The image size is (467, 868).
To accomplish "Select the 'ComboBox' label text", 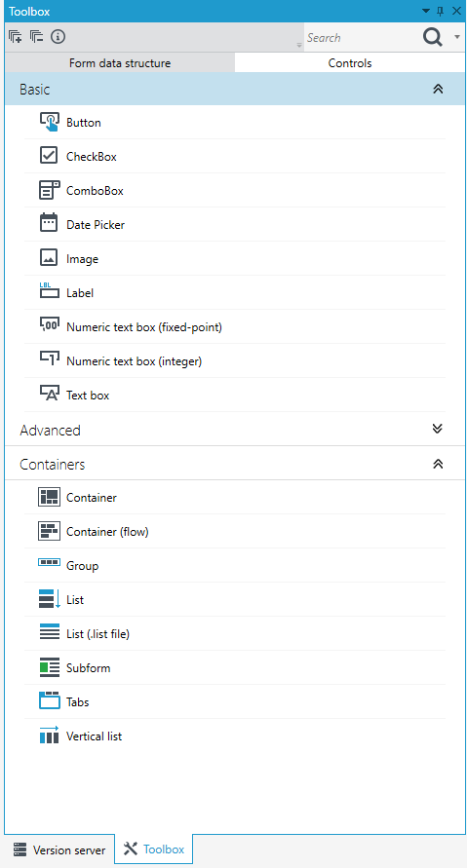I will pyautogui.click(x=95, y=191).
